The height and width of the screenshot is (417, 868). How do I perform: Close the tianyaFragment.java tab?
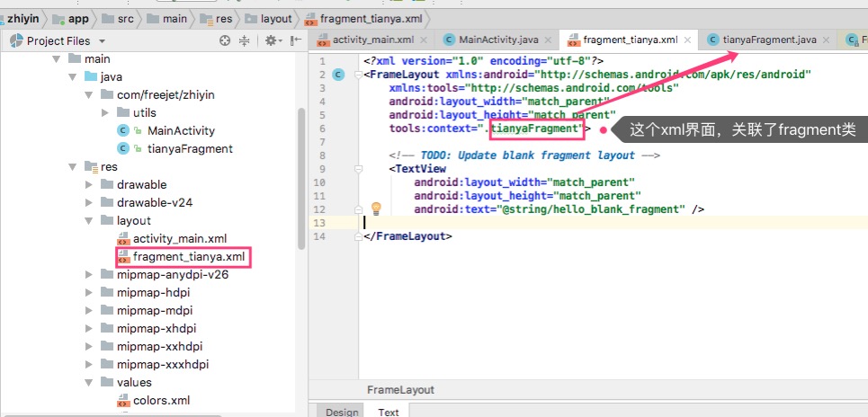(x=827, y=40)
